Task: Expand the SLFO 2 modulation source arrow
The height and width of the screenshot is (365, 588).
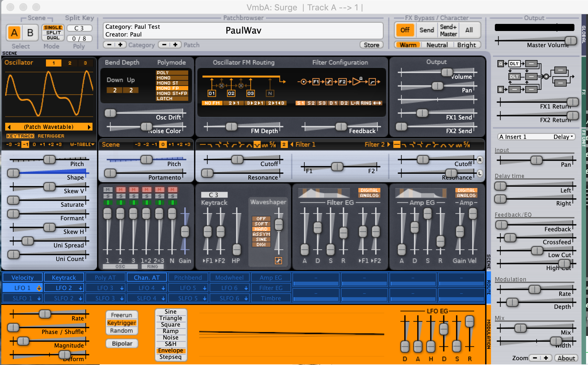Action: click(81, 298)
